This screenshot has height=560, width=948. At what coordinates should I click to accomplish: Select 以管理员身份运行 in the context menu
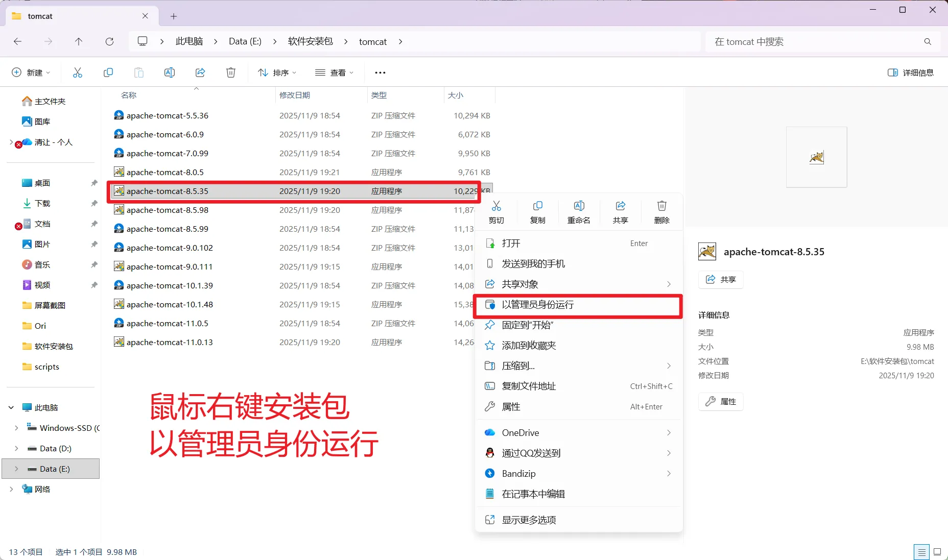[579, 305]
